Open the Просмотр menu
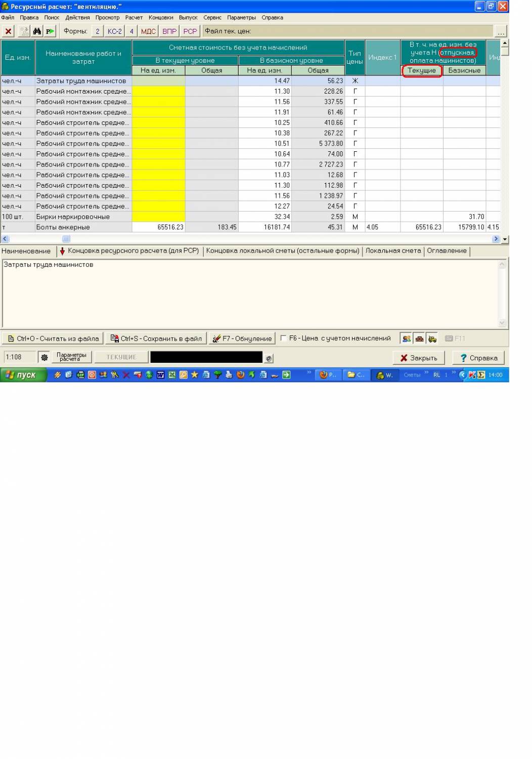532x759 pixels. [107, 17]
